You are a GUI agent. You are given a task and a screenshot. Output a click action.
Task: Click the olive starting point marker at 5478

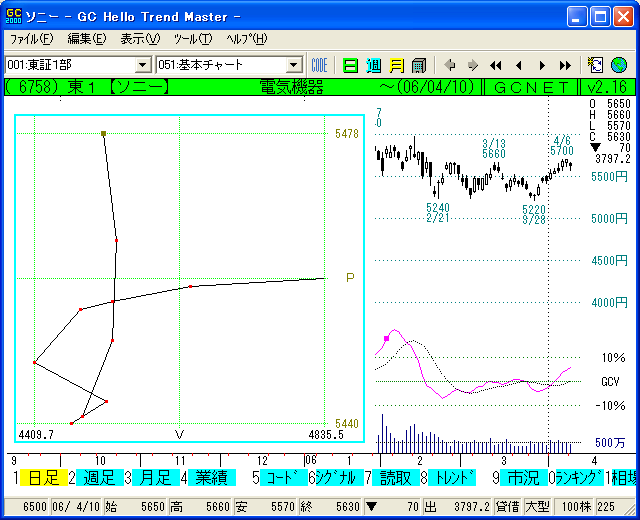[x=103, y=133]
